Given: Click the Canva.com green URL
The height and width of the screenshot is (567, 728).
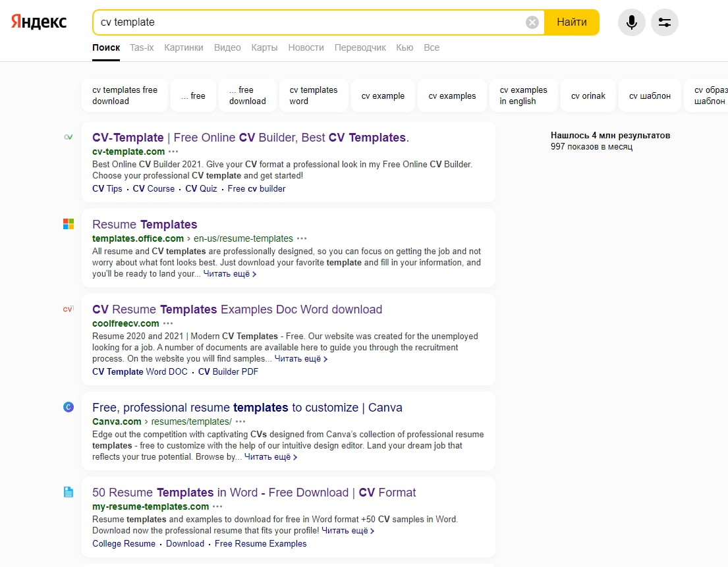Looking at the screenshot, I should pyautogui.click(x=117, y=421).
